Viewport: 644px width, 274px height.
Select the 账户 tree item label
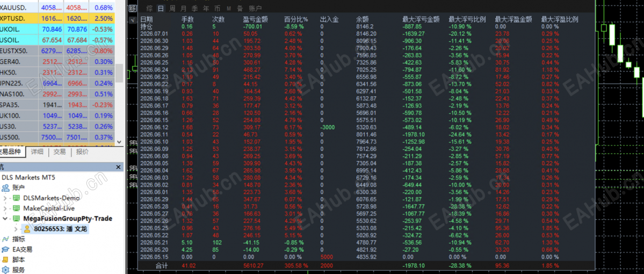(x=19, y=188)
